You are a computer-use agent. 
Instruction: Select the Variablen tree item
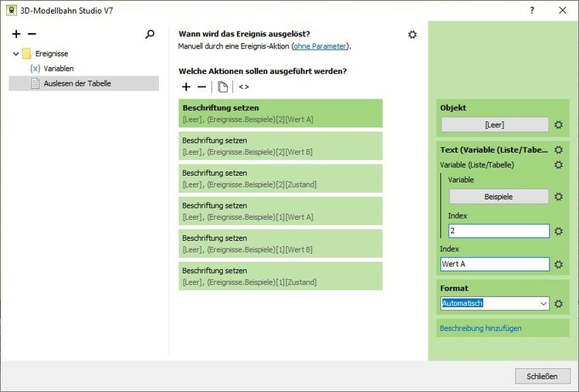coord(59,69)
